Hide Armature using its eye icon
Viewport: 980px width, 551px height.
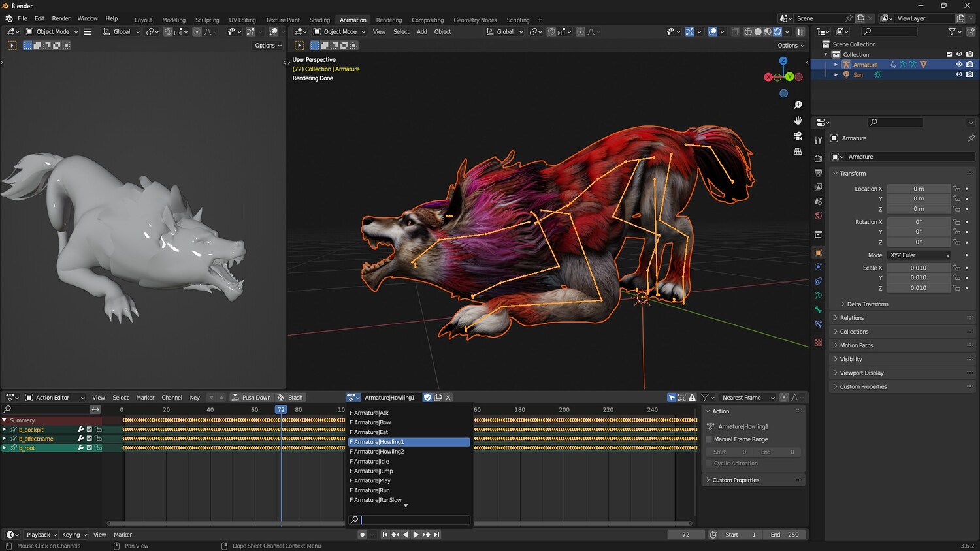tap(959, 65)
